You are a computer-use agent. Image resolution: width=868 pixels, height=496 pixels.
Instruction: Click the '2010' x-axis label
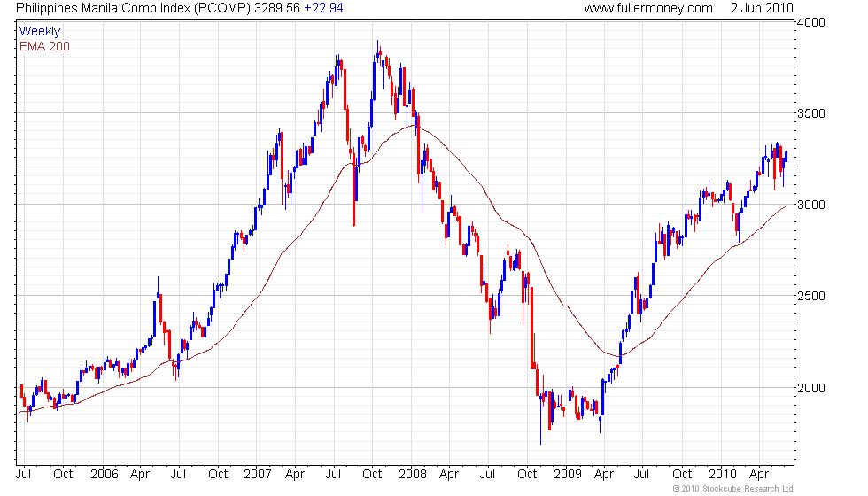point(723,475)
